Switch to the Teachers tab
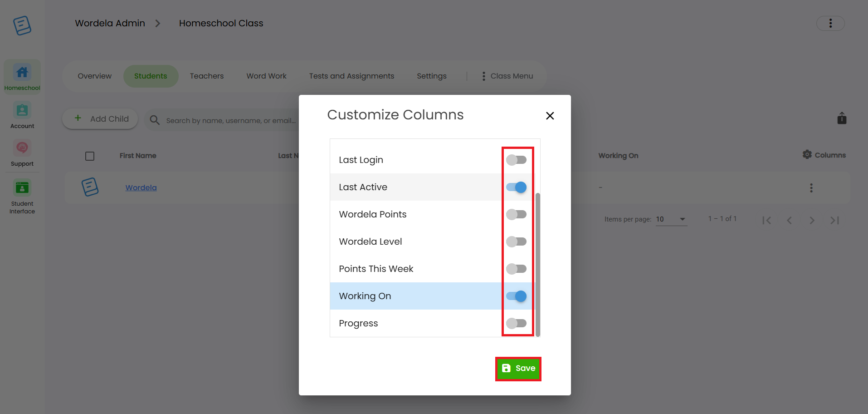The image size is (868, 414). coord(207,76)
